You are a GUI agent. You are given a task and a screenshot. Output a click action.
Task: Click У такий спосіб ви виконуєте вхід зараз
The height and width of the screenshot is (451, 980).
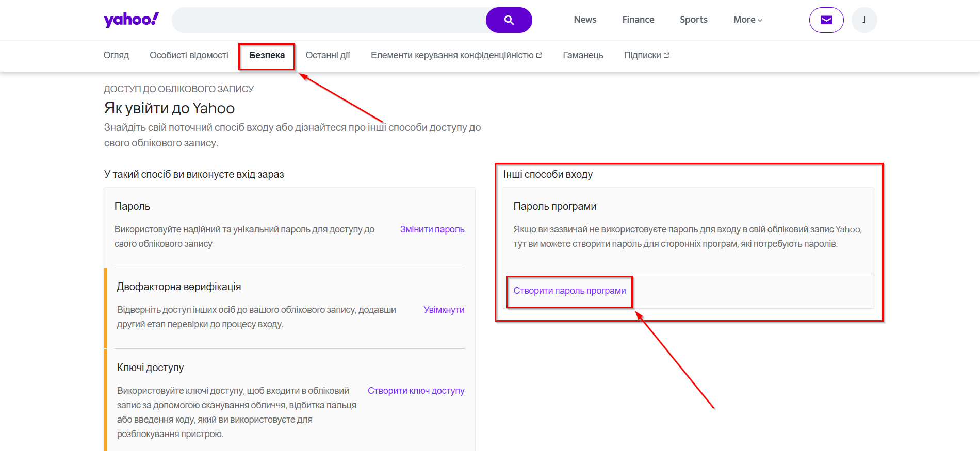194,174
